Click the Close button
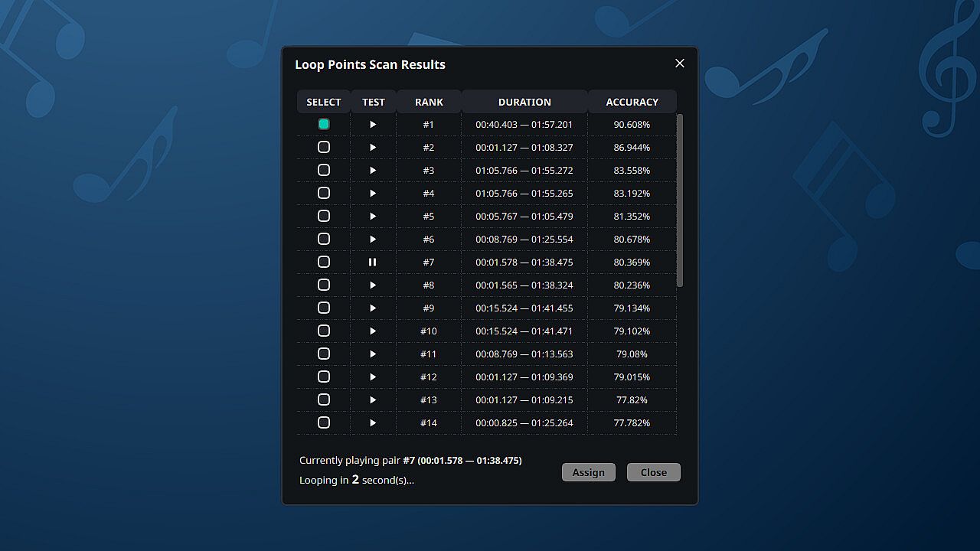The width and height of the screenshot is (980, 551). (654, 472)
